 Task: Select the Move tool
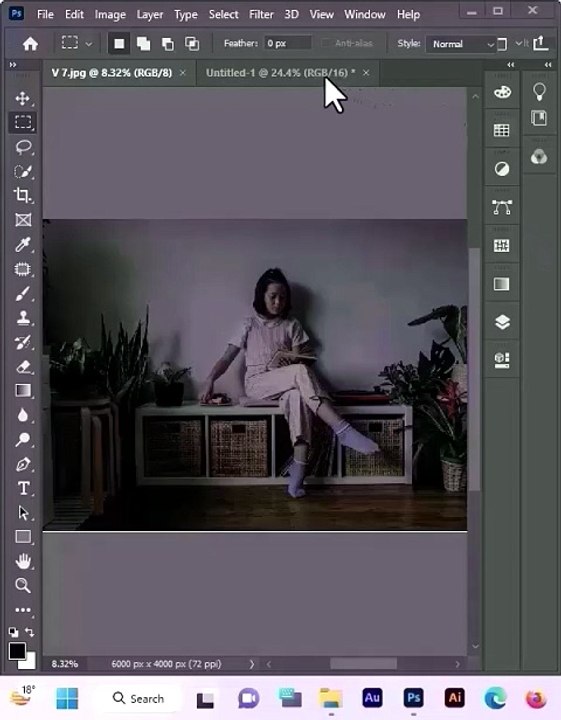[22, 98]
